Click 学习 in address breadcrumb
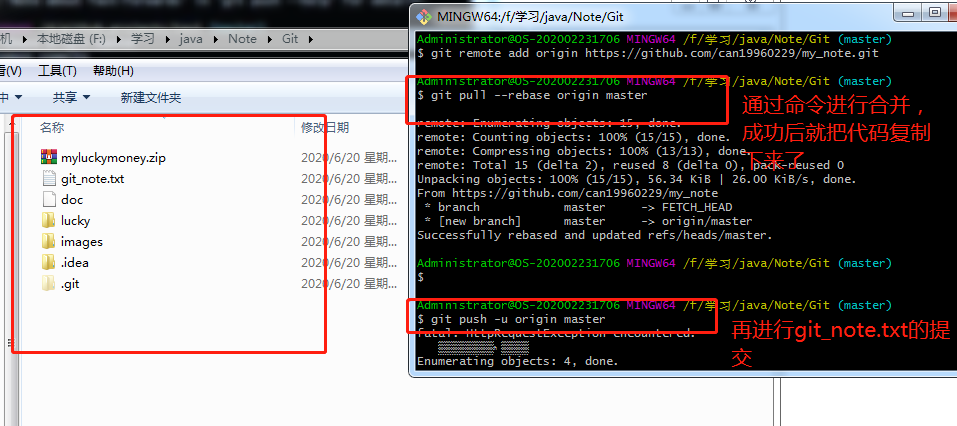The height and width of the screenshot is (426, 957). click(x=143, y=39)
